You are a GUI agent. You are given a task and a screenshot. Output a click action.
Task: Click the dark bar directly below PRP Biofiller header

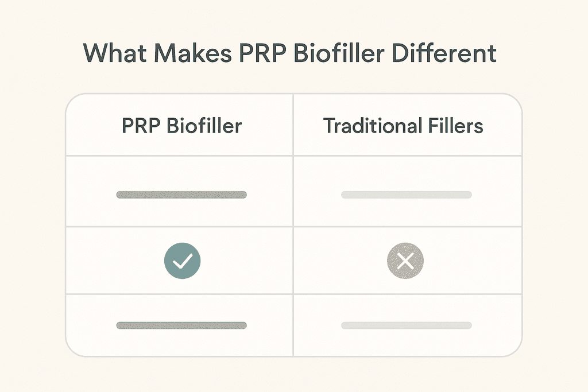(x=181, y=195)
